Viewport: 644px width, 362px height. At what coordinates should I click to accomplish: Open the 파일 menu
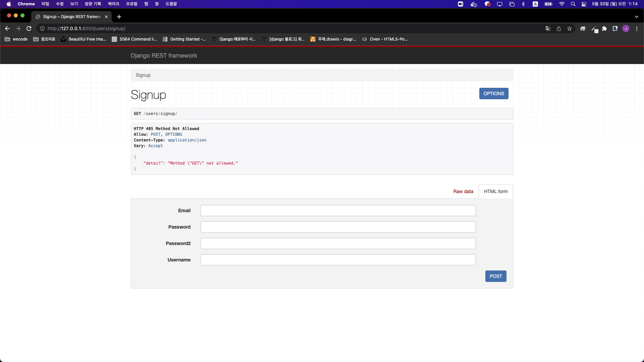pyautogui.click(x=45, y=4)
